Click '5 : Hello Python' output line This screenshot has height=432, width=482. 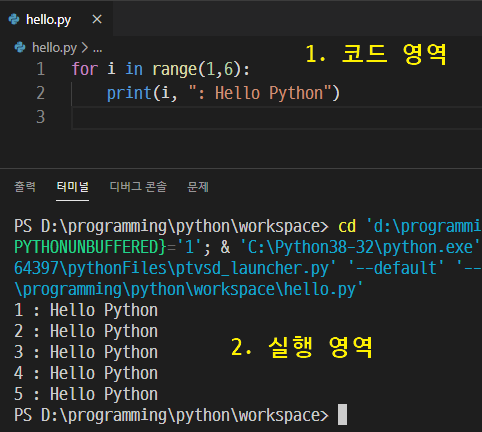tap(86, 394)
